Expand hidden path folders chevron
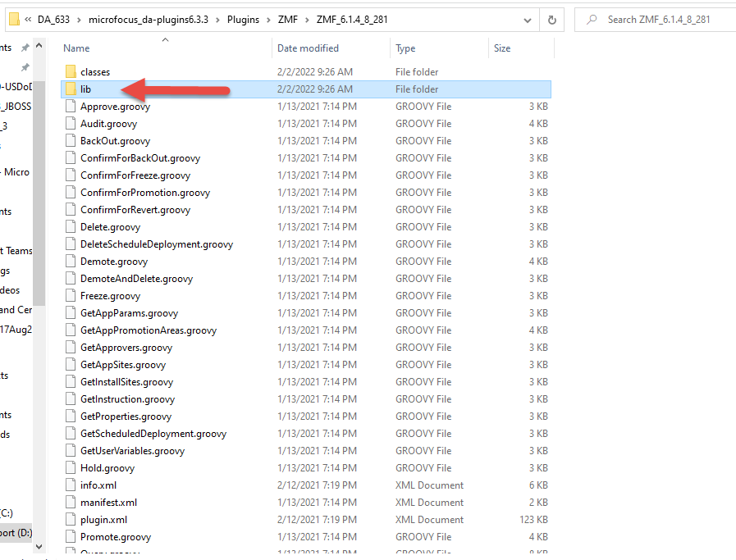 28,20
